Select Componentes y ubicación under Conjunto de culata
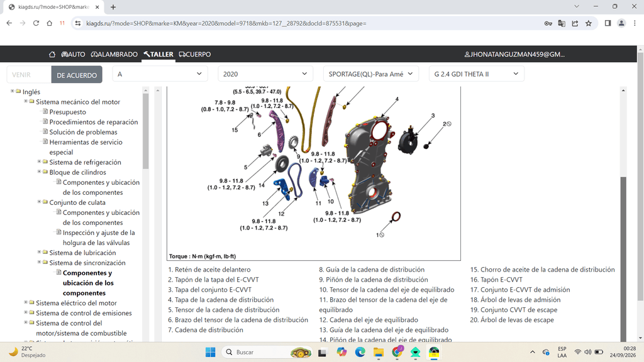The height and width of the screenshot is (362, 644). tap(101, 217)
